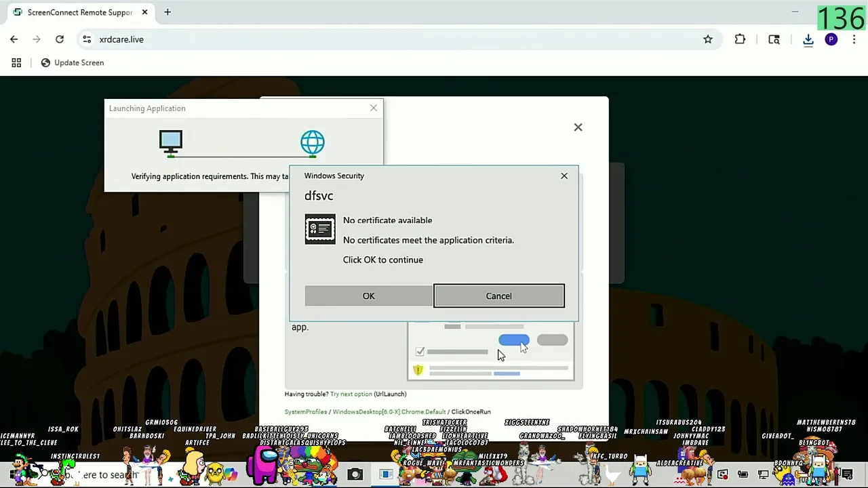Open media controls icon in Chrome toolbar

pos(774,39)
